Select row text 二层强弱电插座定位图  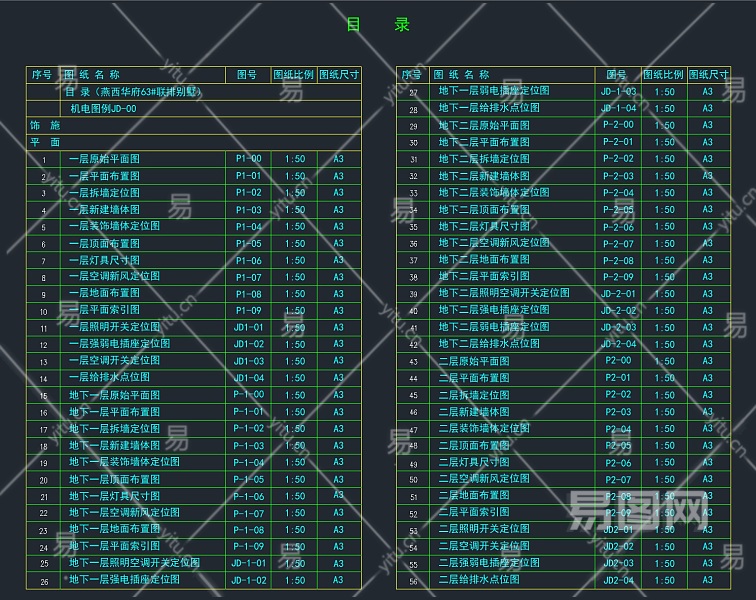click(x=489, y=563)
